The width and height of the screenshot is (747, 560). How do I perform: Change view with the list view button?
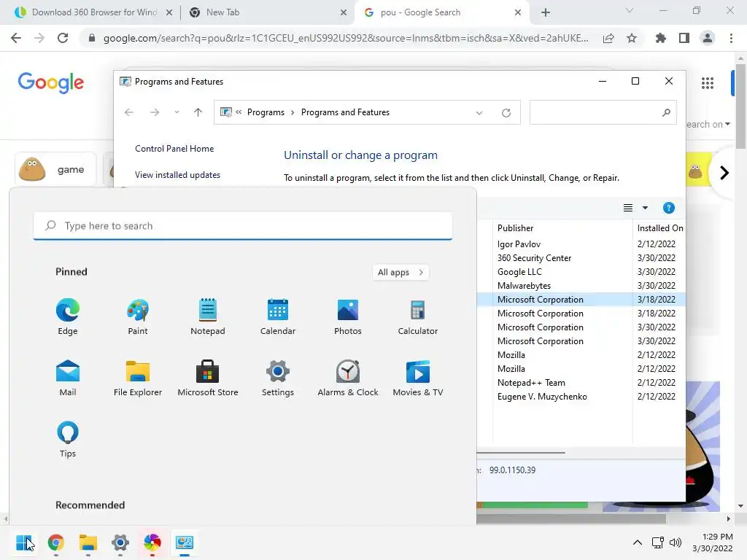tap(628, 208)
